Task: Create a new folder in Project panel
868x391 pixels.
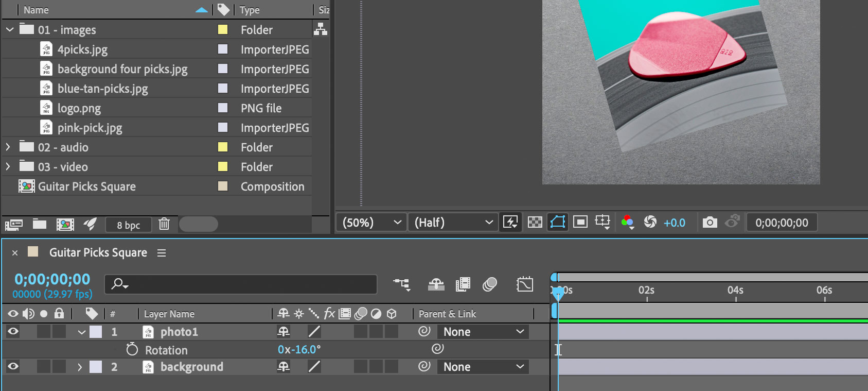Action: [40, 224]
